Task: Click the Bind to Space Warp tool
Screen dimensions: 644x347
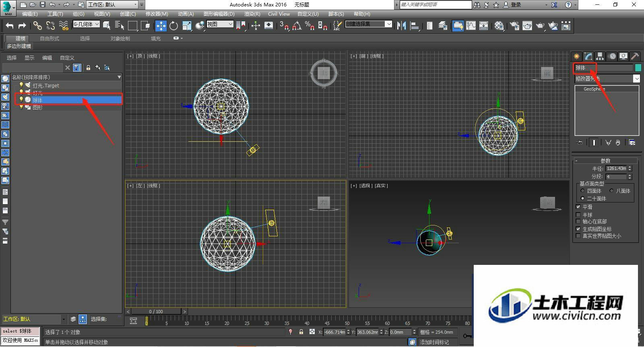Action: [64, 26]
